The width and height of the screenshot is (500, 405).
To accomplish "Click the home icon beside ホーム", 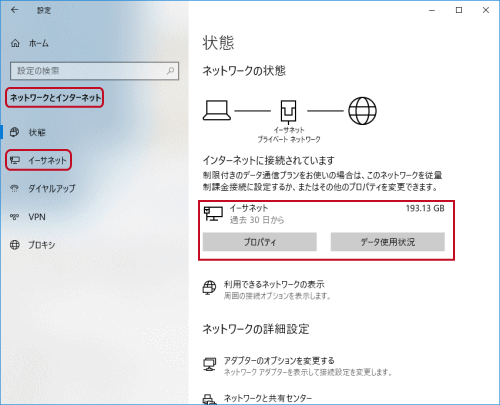I will tap(15, 43).
